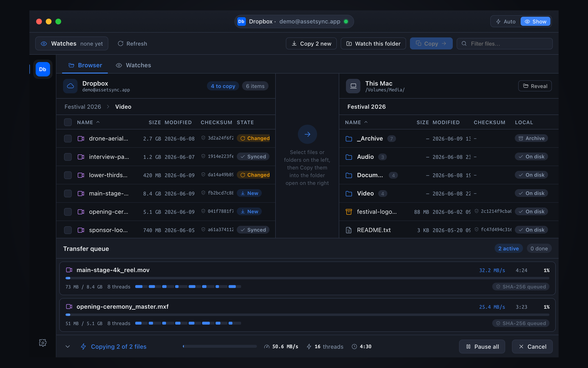The width and height of the screenshot is (588, 368).
Task: Click the This Mac laptop icon
Action: point(353,86)
